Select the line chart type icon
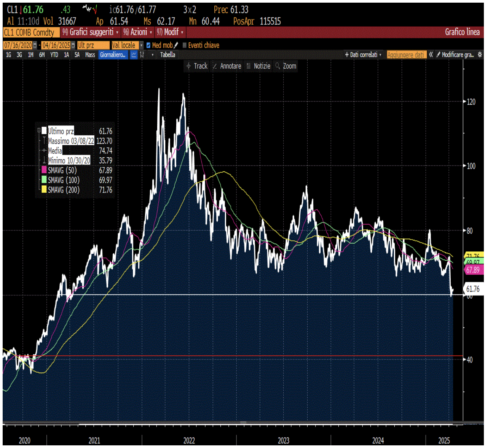The height and width of the screenshot is (448, 485). click(x=134, y=55)
